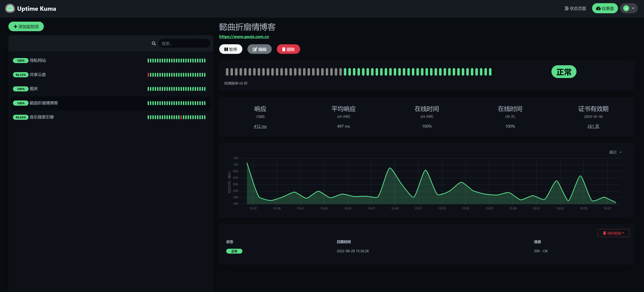Click the search magnifier icon

pyautogui.click(x=154, y=43)
